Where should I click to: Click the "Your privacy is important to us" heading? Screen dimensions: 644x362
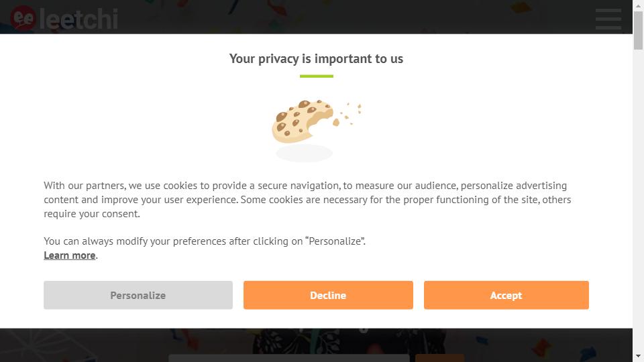316,59
